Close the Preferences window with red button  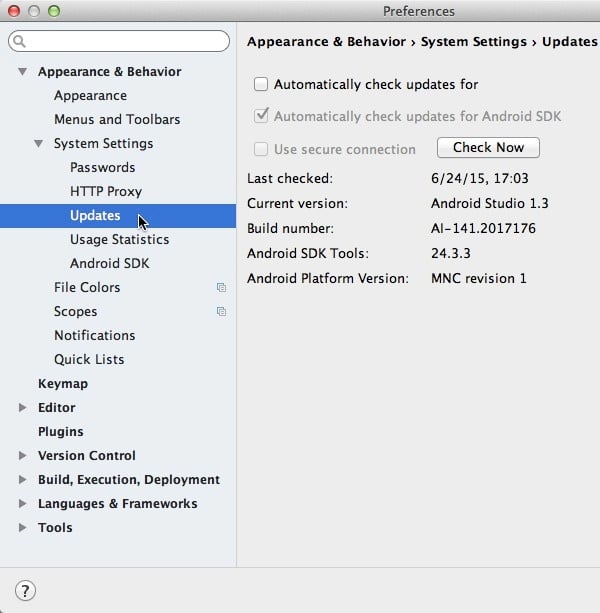tap(14, 11)
